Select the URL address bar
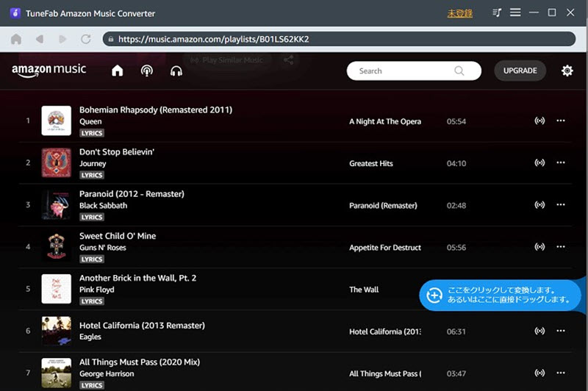Image resolution: width=588 pixels, height=391 pixels. (339, 39)
